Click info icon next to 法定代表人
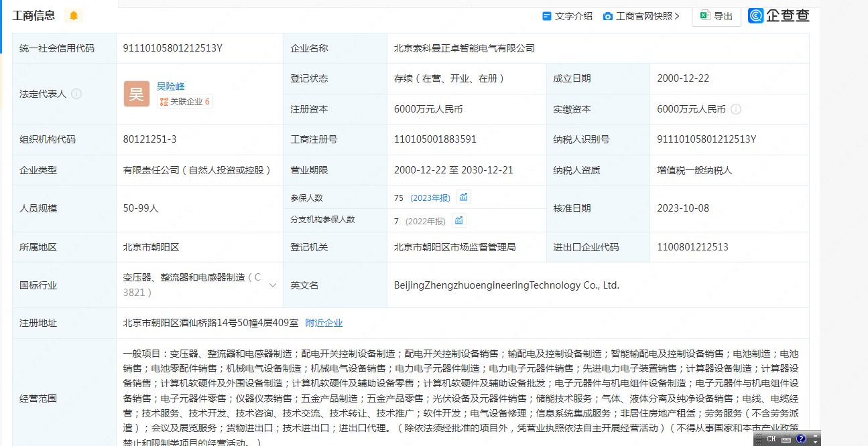 click(76, 94)
